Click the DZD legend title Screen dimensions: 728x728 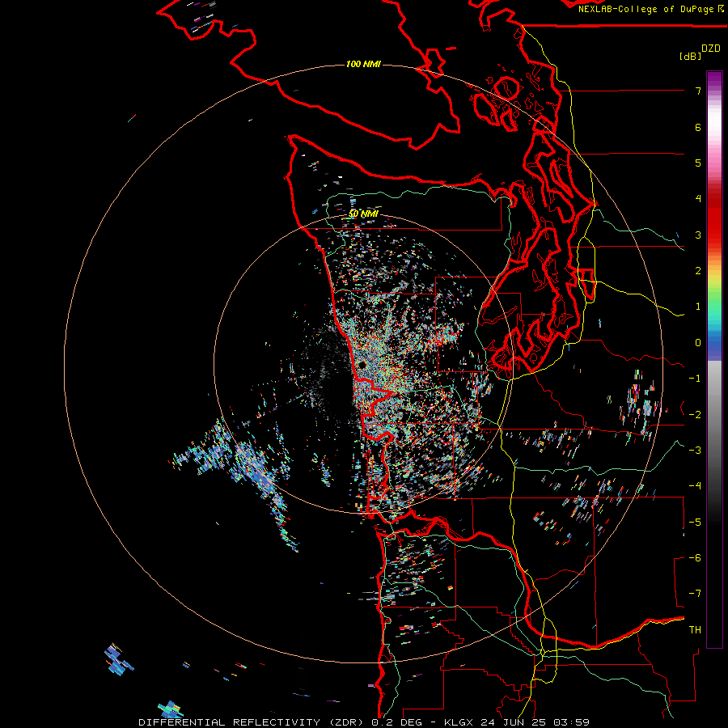pyautogui.click(x=711, y=49)
